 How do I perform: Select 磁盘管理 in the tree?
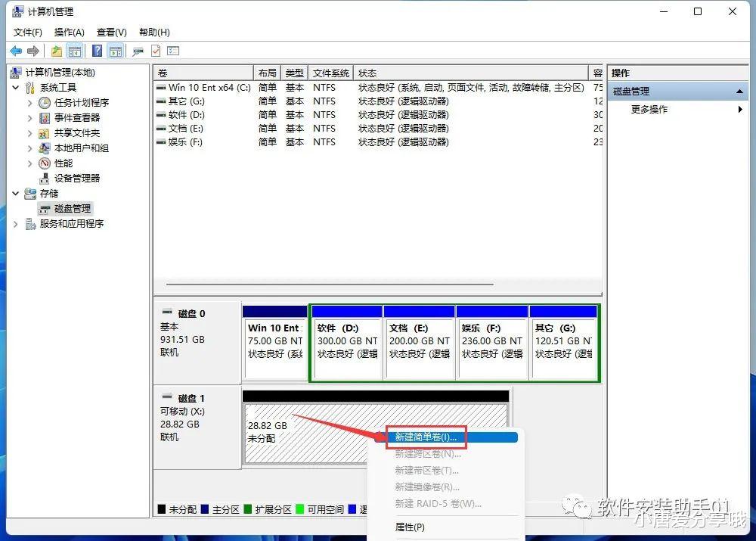[x=73, y=209]
